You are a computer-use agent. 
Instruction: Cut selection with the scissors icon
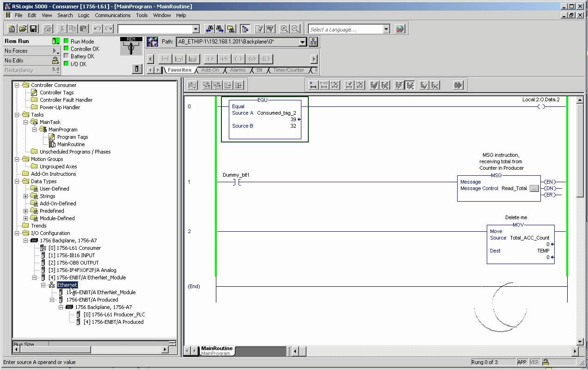[x=62, y=29]
